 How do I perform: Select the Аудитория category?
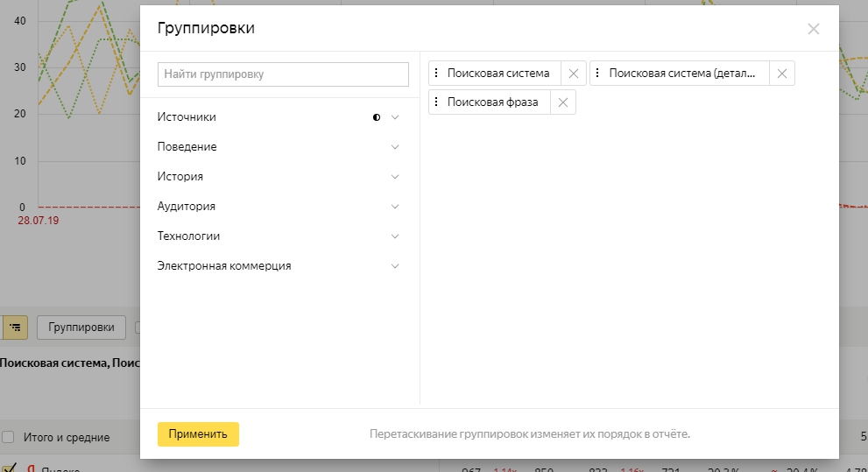[x=187, y=207]
